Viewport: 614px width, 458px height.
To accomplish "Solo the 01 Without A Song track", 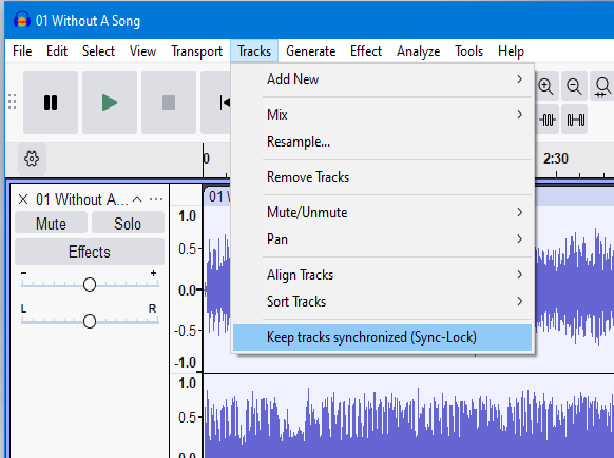I will pyautogui.click(x=127, y=224).
